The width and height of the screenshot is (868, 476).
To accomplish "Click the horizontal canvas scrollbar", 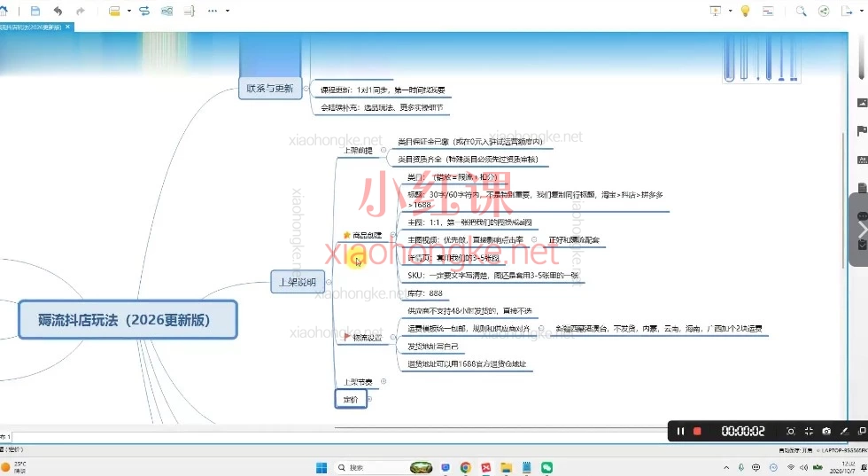I will click(501, 428).
